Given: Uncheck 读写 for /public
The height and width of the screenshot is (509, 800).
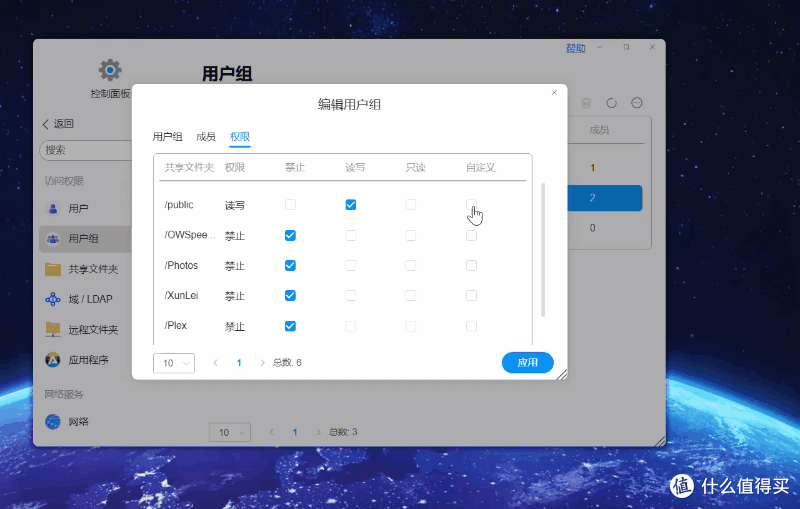Looking at the screenshot, I should point(351,205).
